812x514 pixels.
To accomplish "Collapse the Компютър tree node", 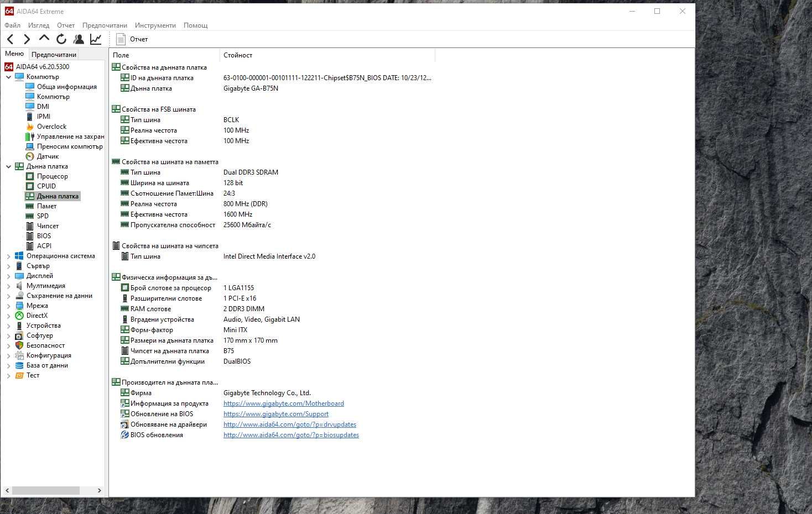I will point(8,77).
